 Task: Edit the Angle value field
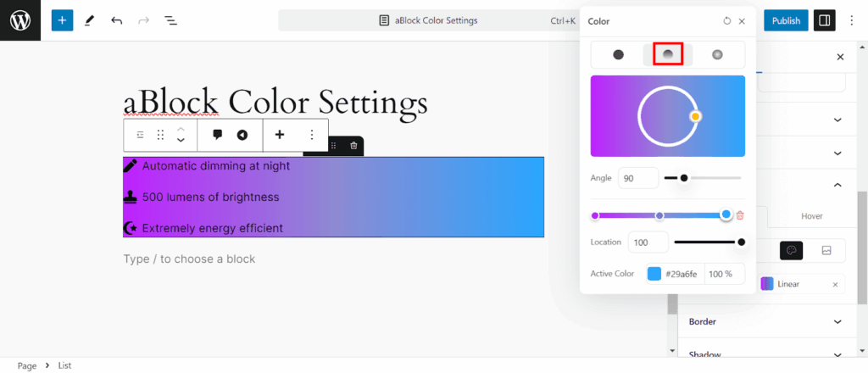[x=638, y=178]
